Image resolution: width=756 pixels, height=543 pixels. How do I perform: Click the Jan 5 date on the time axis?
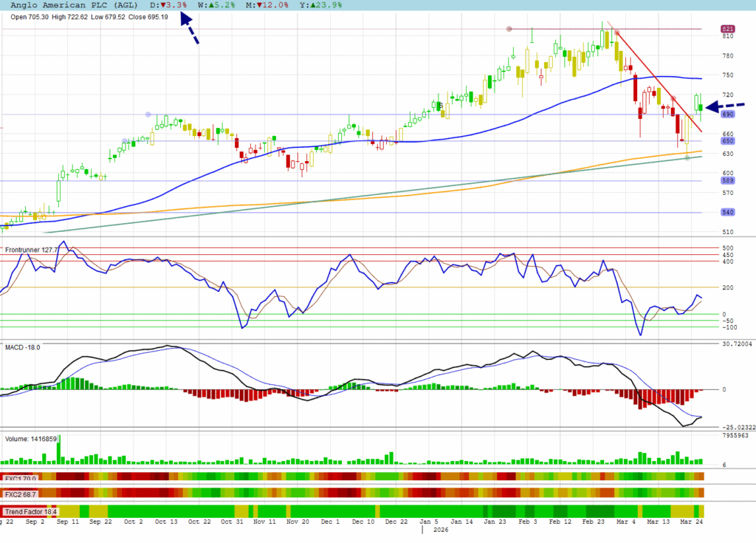(420, 521)
